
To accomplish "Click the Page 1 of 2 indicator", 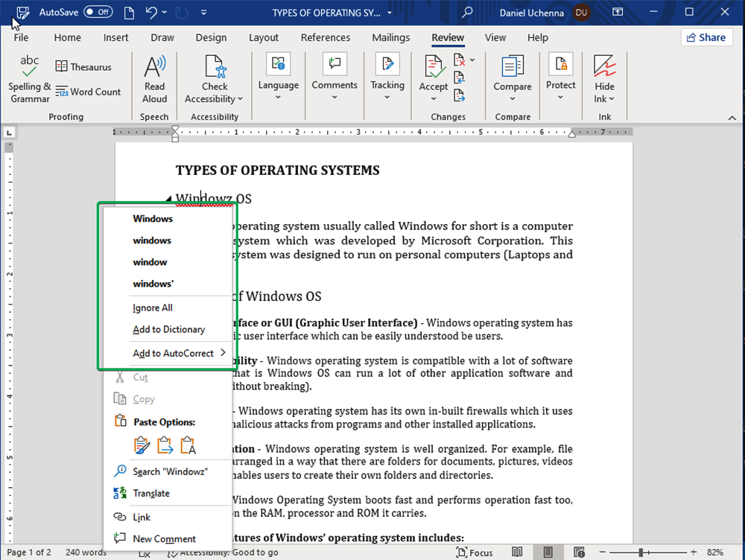I will (28, 552).
